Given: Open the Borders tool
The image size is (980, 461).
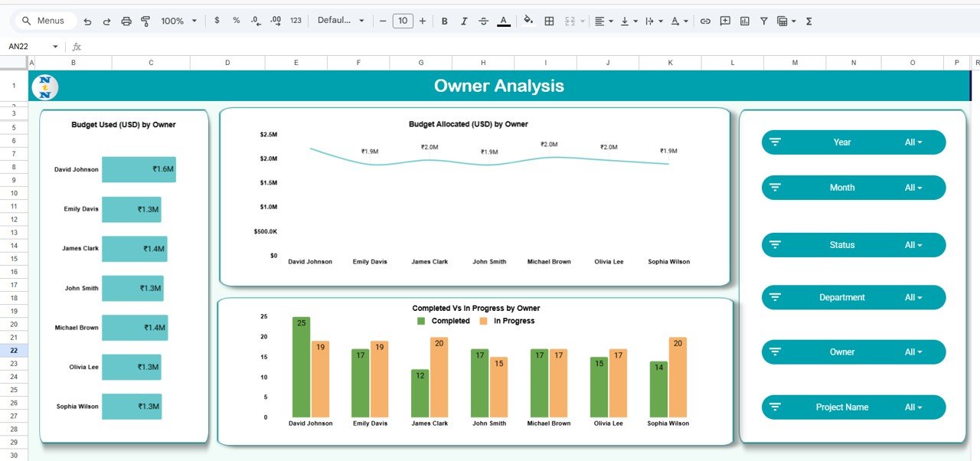Looking at the screenshot, I should click(549, 21).
